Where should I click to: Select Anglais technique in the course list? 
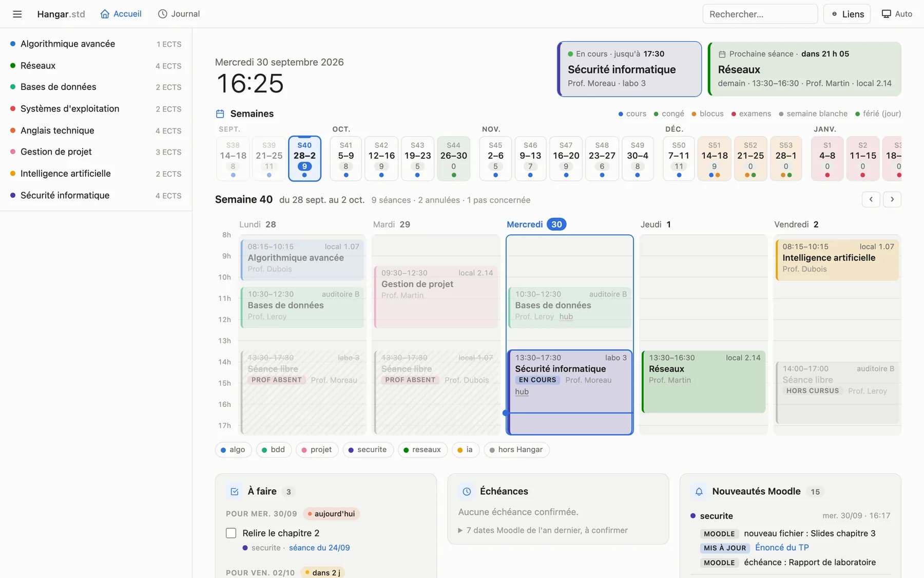click(x=96, y=130)
